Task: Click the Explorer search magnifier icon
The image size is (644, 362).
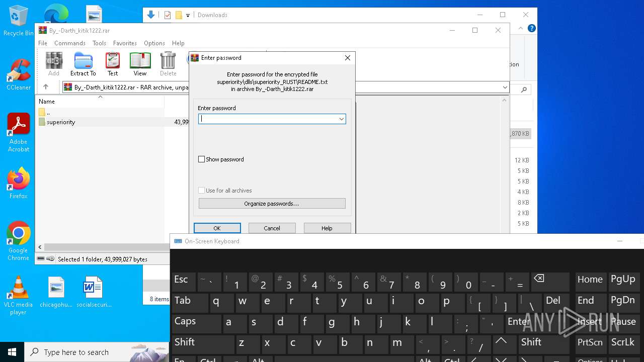Action: [x=524, y=89]
